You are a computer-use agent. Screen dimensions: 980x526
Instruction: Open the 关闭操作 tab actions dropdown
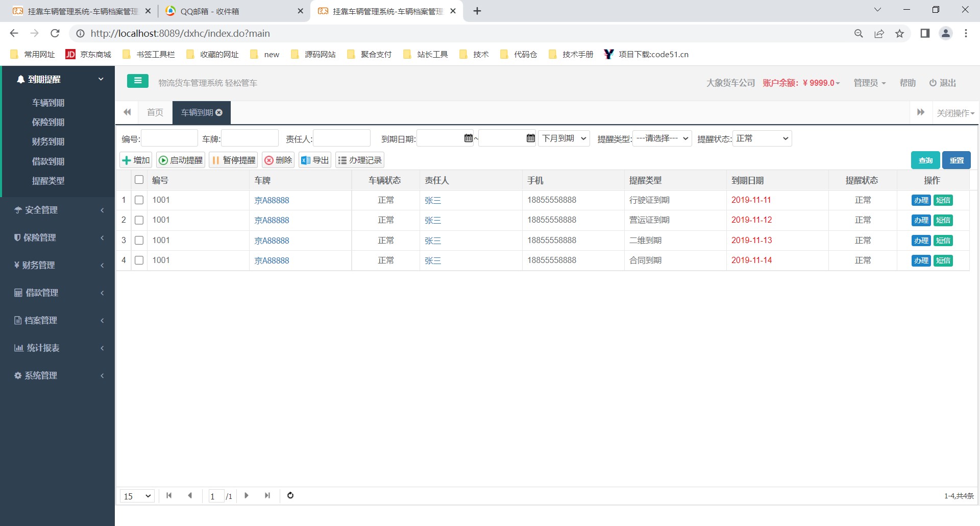pyautogui.click(x=955, y=113)
